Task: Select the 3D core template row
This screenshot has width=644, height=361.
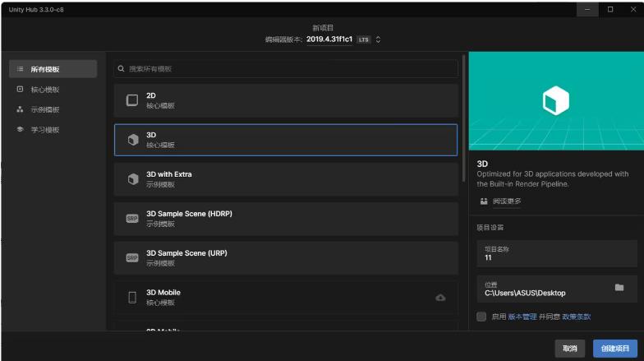Action: (286, 140)
